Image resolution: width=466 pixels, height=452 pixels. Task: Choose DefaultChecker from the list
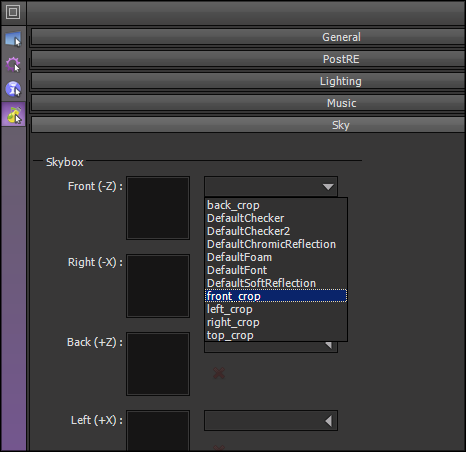[276, 218]
